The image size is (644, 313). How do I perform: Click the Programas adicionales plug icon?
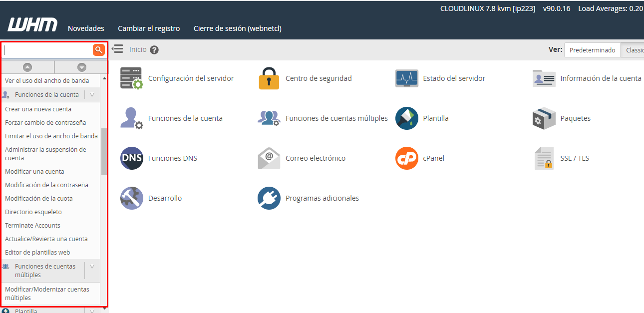269,198
